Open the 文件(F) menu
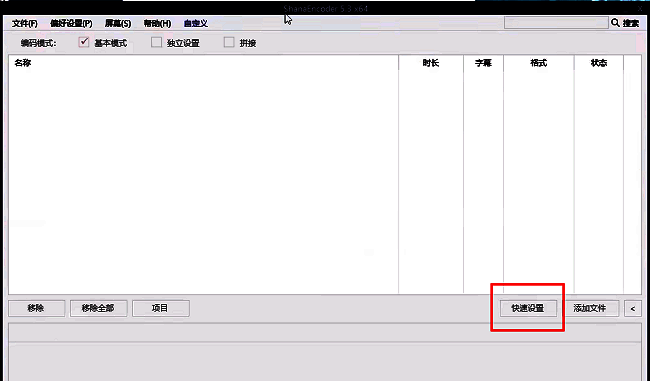Image resolution: width=650 pixels, height=381 pixels. pos(25,24)
